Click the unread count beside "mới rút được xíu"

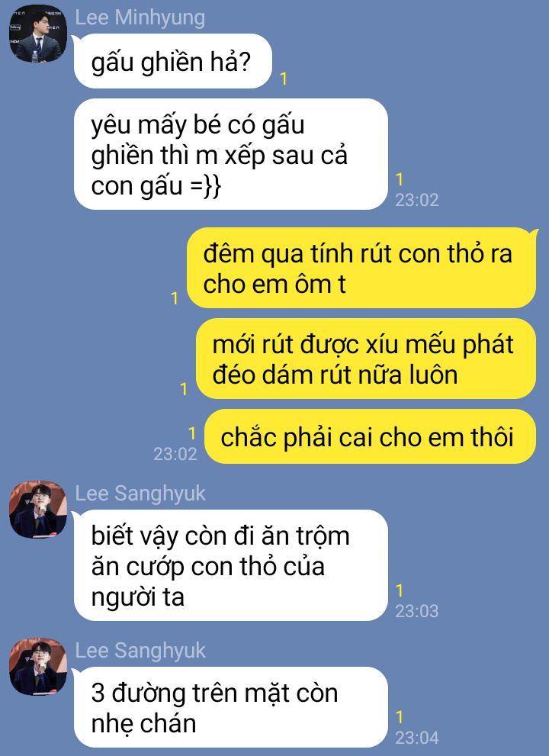184,389
